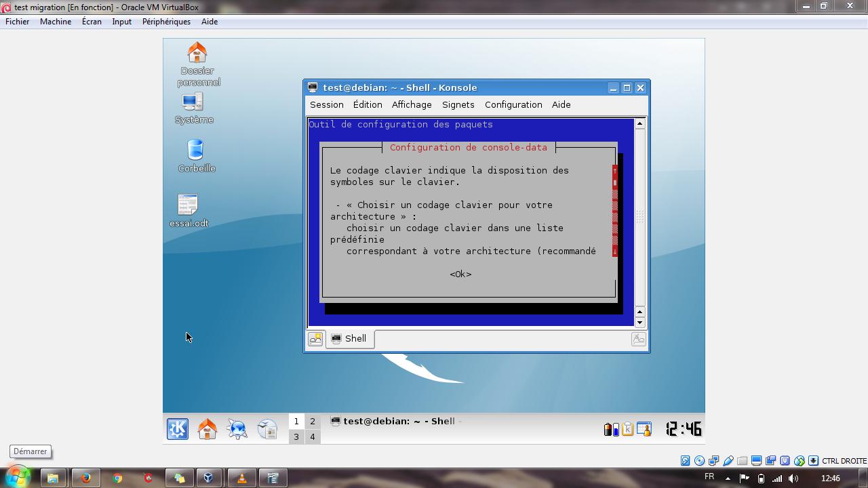This screenshot has width=868, height=488.
Task: Click Konsole scrollbar down arrow
Action: coord(639,323)
